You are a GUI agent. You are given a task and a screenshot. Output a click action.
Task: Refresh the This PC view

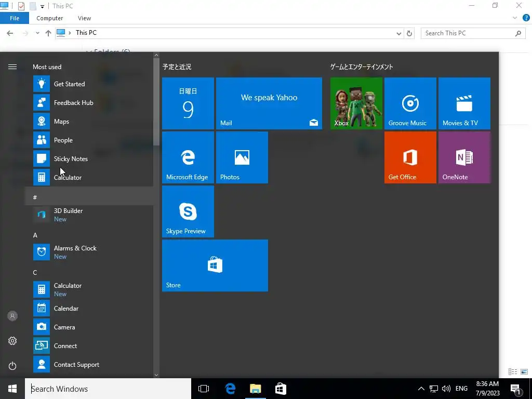pyautogui.click(x=409, y=33)
